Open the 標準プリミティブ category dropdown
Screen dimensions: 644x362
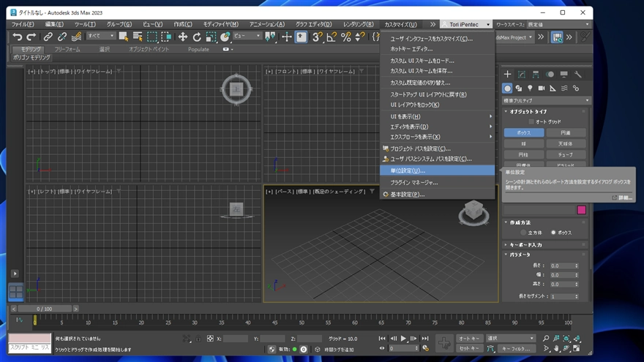tap(546, 101)
